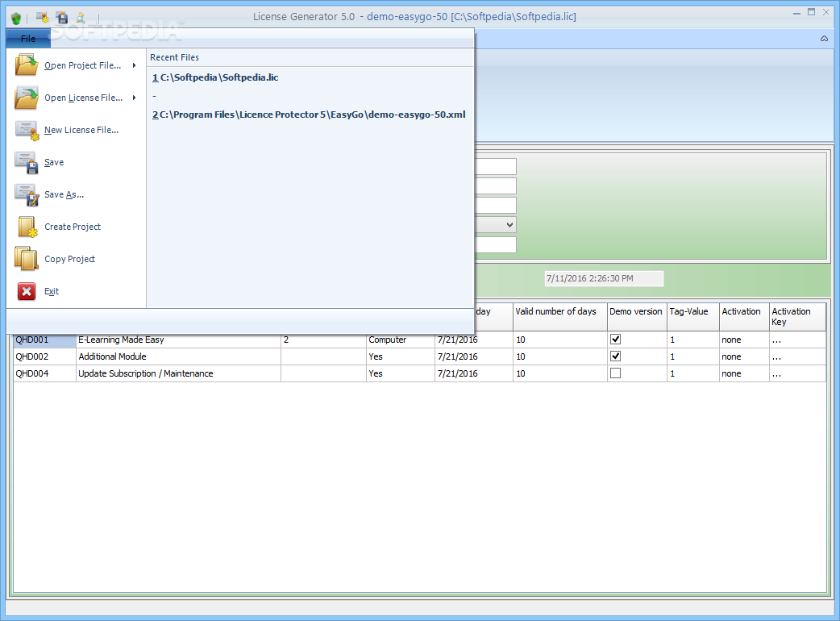Click the save license quick-access toolbar icon
The width and height of the screenshot is (840, 621).
pyautogui.click(x=62, y=18)
